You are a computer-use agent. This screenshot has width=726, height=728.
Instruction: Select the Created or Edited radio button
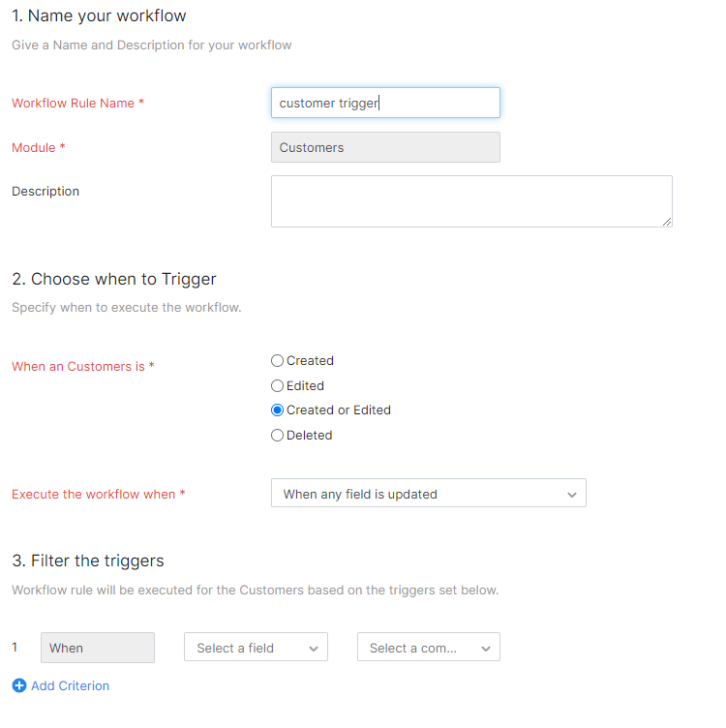(278, 410)
